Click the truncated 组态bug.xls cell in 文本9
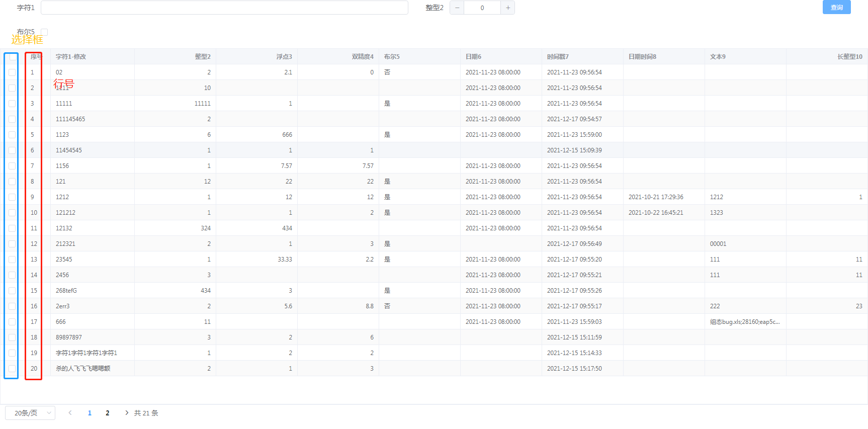Screen dimensions: 868x429 click(x=744, y=322)
